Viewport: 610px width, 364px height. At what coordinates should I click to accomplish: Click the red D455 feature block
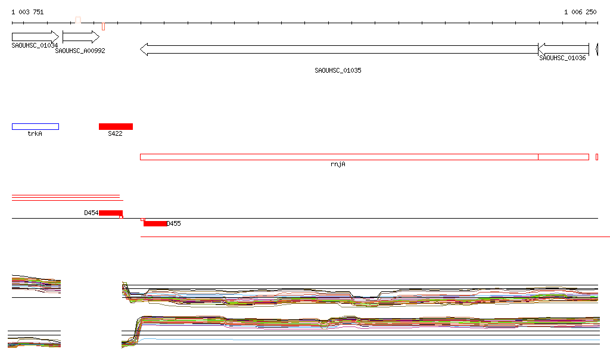point(155,223)
